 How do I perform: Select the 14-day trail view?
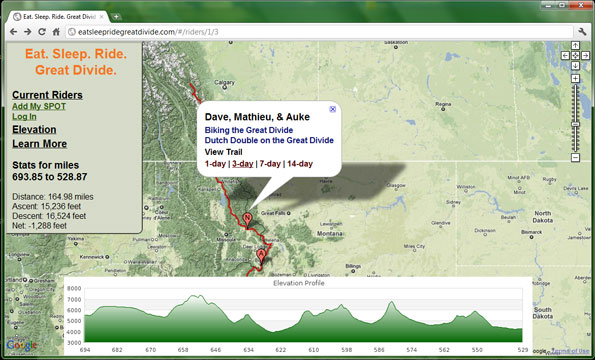[x=300, y=164]
